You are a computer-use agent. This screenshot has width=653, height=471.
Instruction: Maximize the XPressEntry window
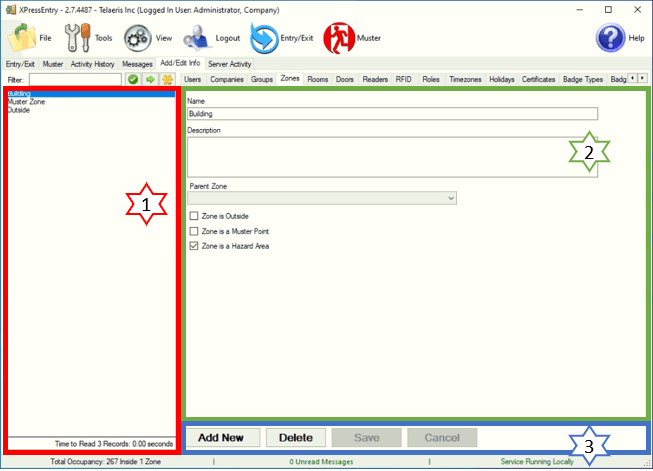pyautogui.click(x=608, y=10)
